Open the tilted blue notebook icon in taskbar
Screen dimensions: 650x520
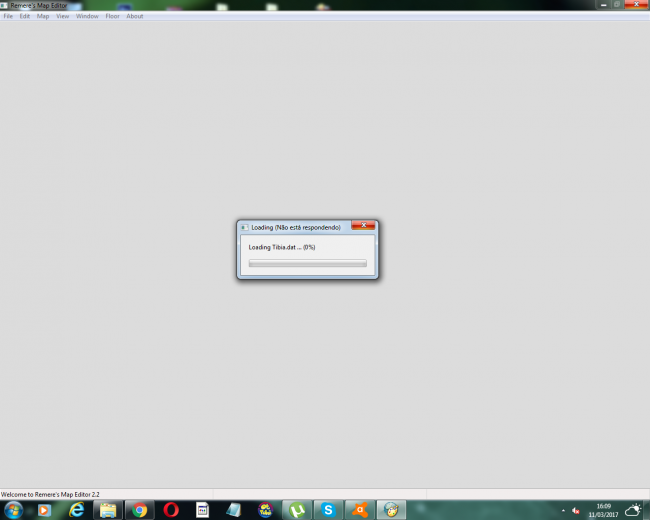[234, 510]
